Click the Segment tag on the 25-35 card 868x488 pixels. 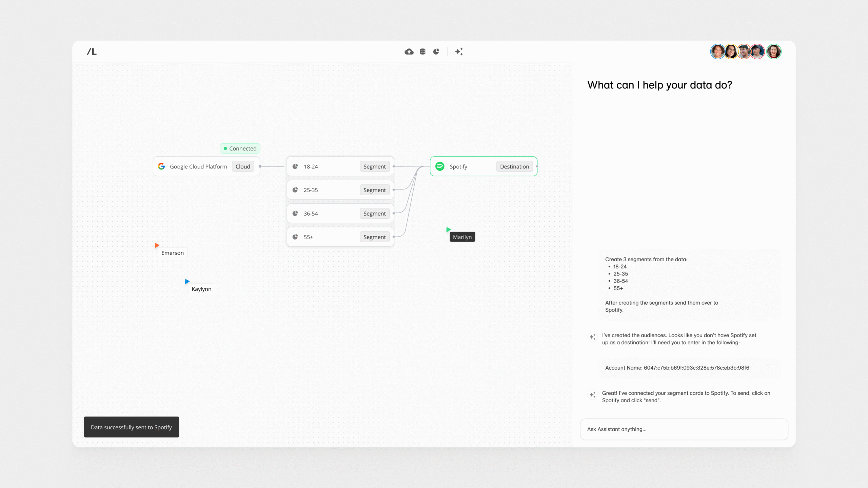pyautogui.click(x=374, y=190)
